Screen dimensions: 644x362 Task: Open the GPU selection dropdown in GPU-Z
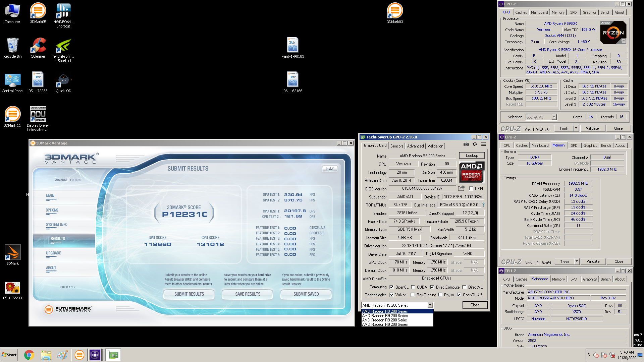click(x=430, y=305)
